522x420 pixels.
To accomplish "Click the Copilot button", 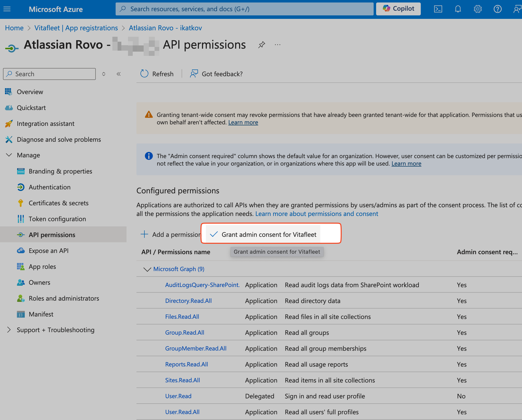I will [398, 9].
